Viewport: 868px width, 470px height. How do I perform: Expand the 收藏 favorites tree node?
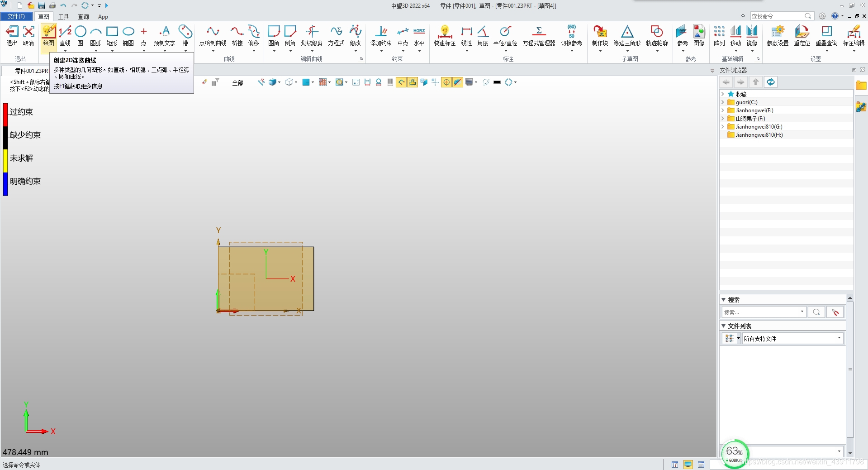(723, 94)
